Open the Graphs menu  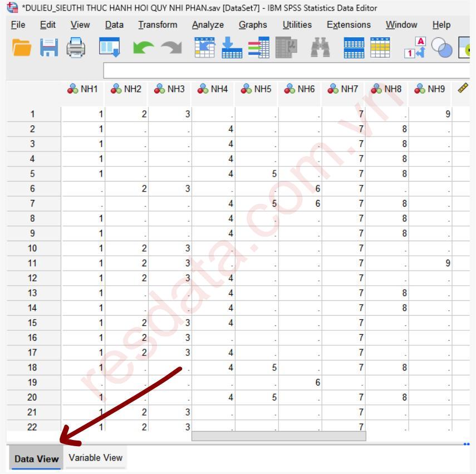pyautogui.click(x=253, y=25)
